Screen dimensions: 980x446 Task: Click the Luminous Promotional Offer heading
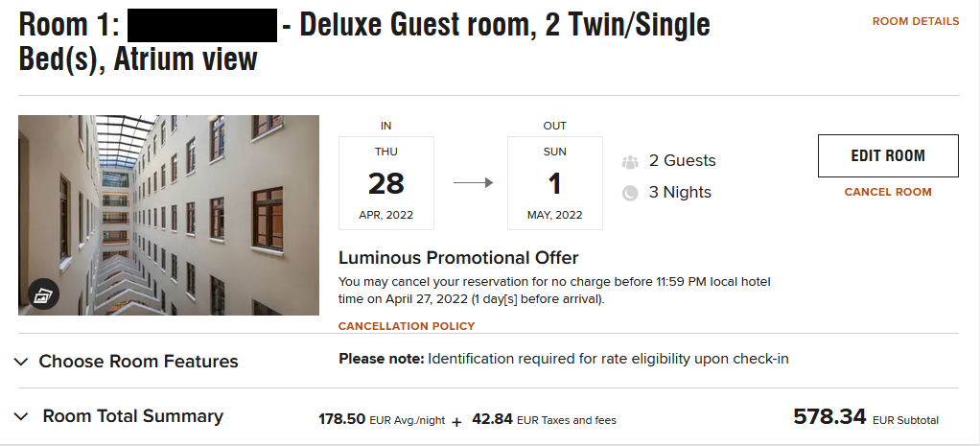(x=458, y=257)
